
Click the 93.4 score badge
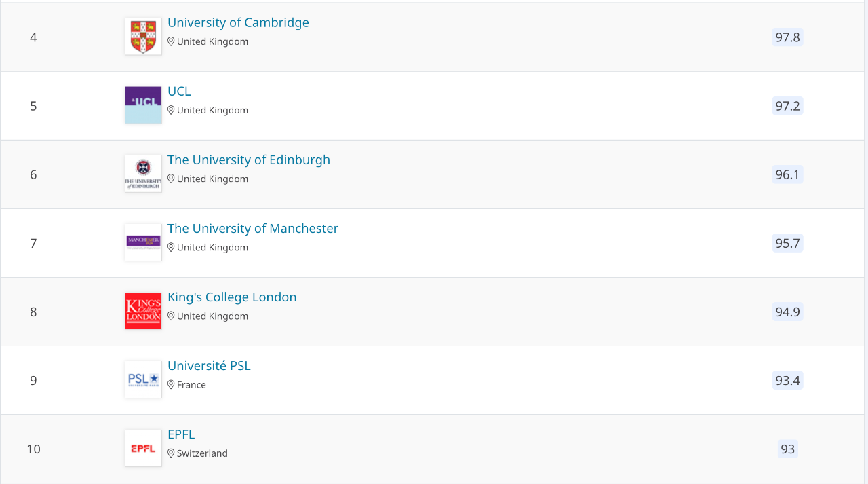[x=787, y=380]
